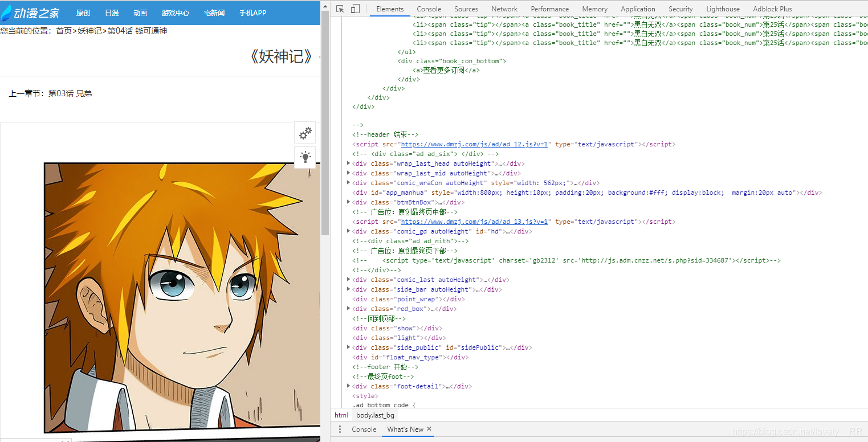Open the 宅新闻 nav item
This screenshot has height=442, width=868.
tap(214, 13)
